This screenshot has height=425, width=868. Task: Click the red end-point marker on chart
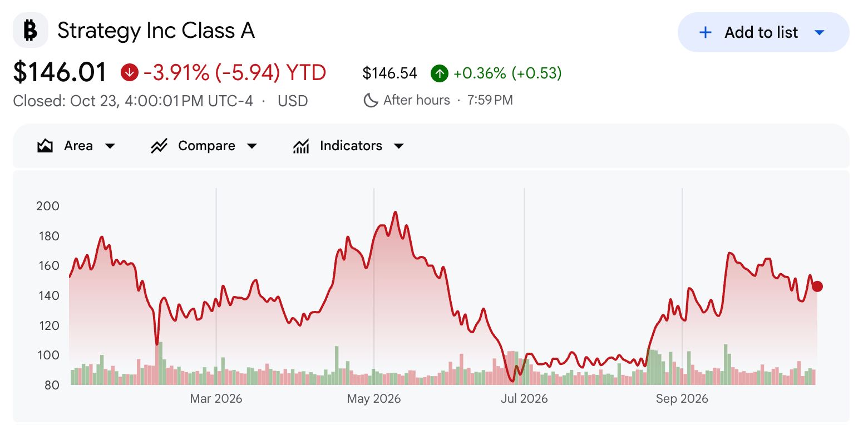(x=817, y=286)
